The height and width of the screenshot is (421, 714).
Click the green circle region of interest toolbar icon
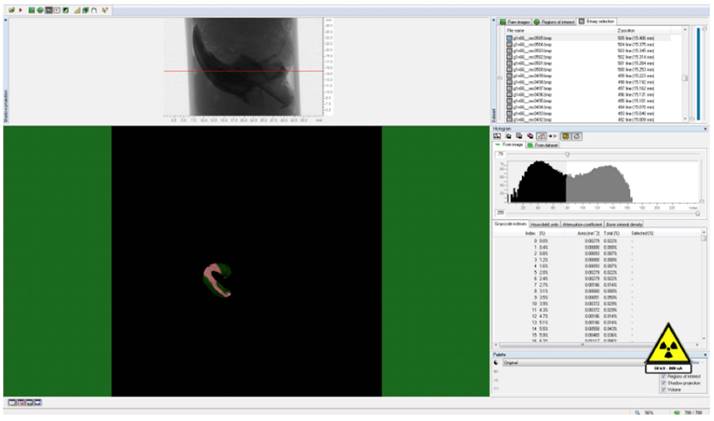coord(40,10)
